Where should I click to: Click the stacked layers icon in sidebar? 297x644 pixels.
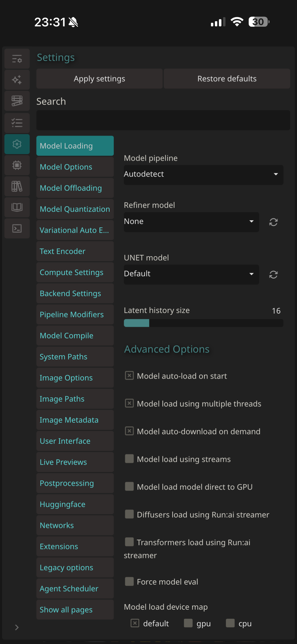click(17, 101)
